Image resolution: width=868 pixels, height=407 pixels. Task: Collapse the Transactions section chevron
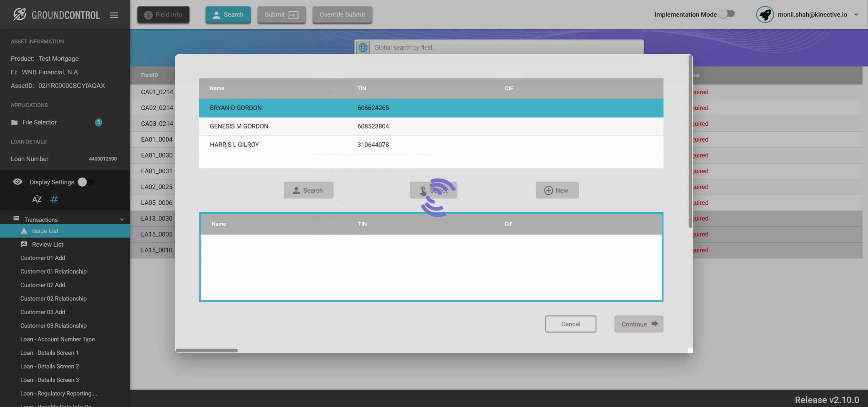[x=122, y=220]
